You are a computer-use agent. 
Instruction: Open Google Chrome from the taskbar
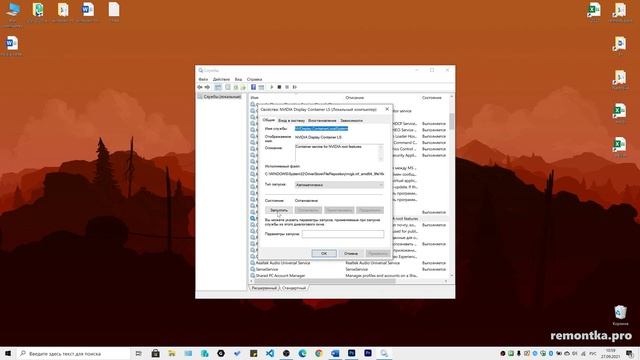pyautogui.click(x=319, y=353)
